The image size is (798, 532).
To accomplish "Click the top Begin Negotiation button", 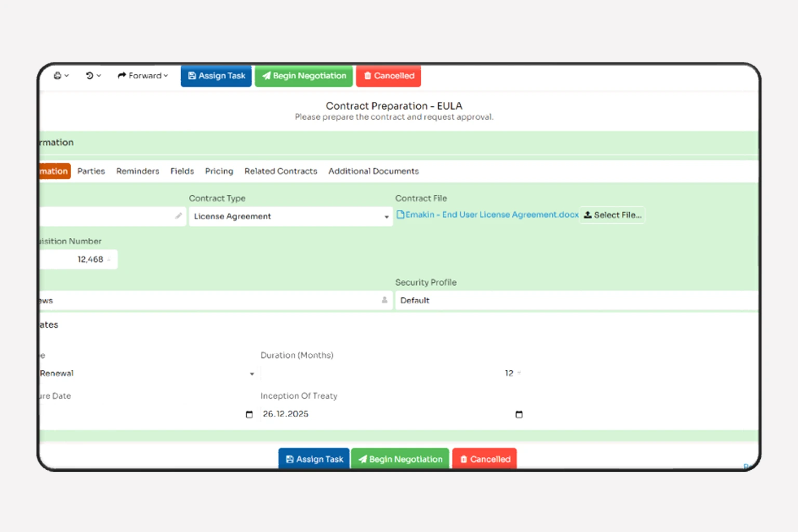I will (304, 76).
